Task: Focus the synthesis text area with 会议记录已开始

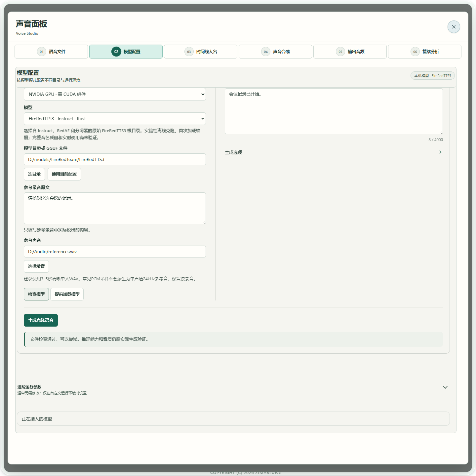Action: tap(334, 111)
